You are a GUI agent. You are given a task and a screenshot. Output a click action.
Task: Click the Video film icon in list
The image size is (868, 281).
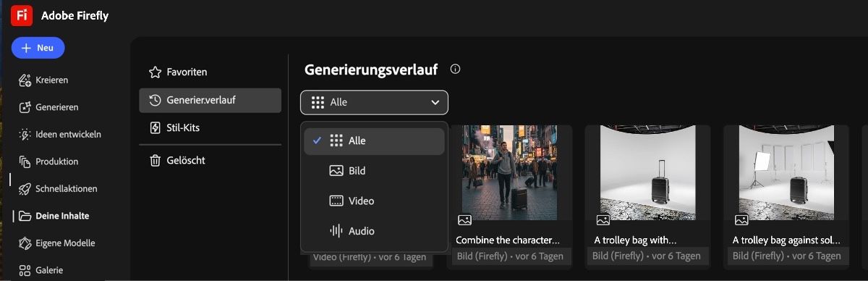336,201
